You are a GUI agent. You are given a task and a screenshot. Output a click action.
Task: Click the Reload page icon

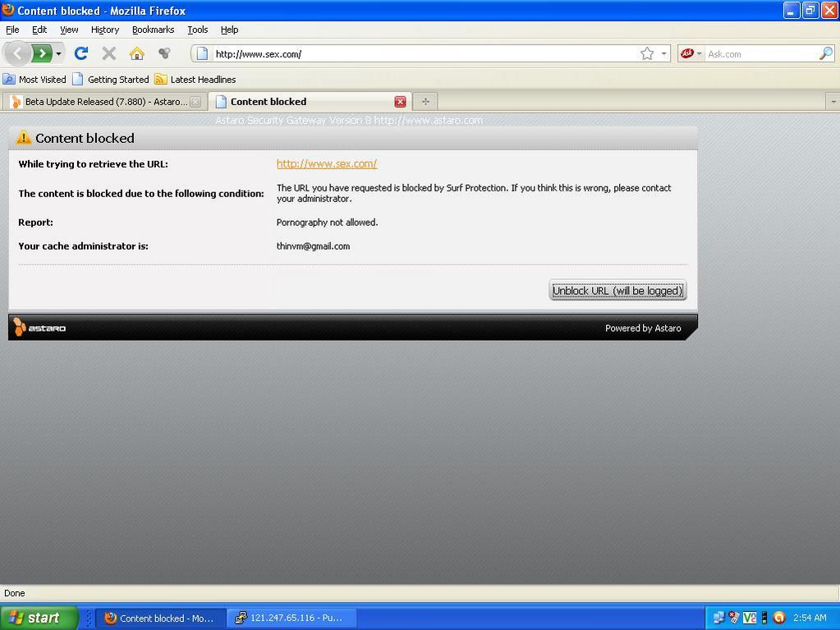(x=80, y=53)
